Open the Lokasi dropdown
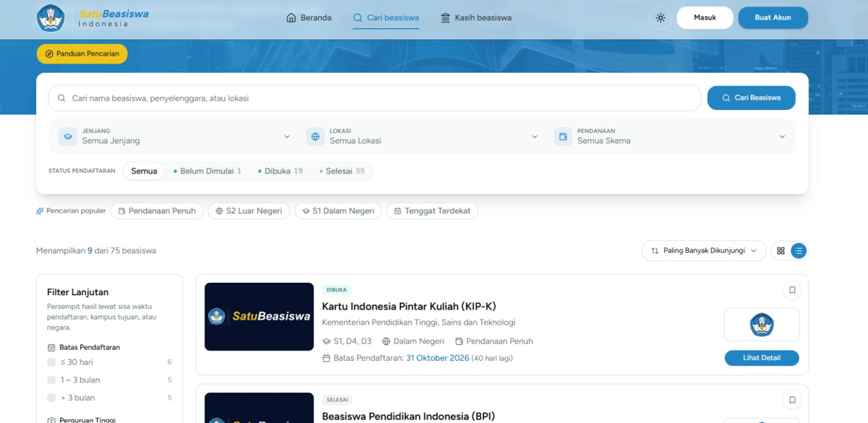Image resolution: width=868 pixels, height=423 pixels. coord(422,137)
